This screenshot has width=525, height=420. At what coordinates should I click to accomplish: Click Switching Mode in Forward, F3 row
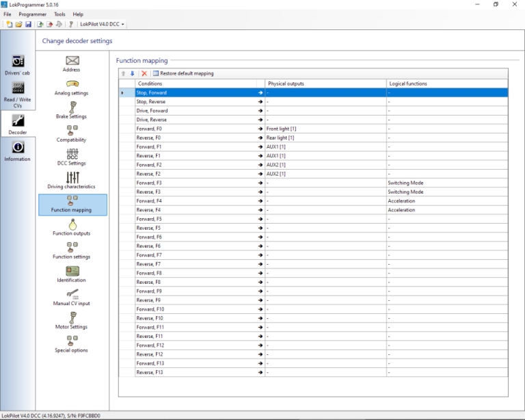tap(447, 183)
